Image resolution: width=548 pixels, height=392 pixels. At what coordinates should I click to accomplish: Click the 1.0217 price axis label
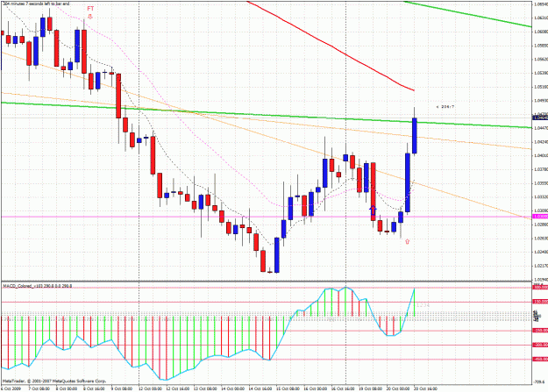point(541,266)
